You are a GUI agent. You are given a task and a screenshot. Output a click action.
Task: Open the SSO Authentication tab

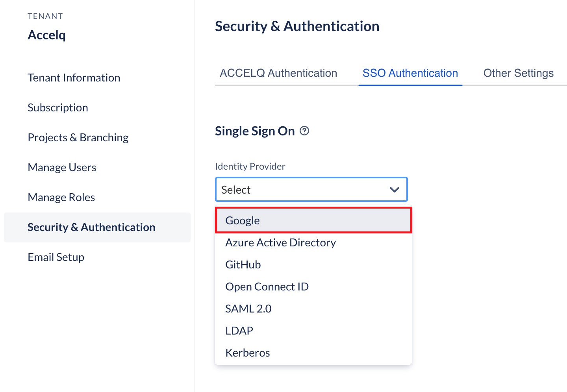coord(410,73)
